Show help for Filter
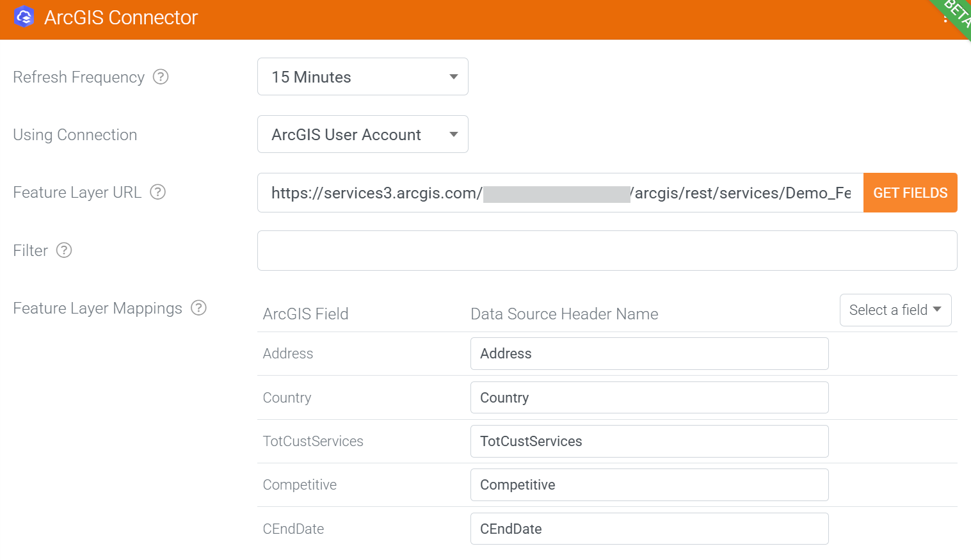Viewport: 971px width, 560px height. (x=64, y=250)
